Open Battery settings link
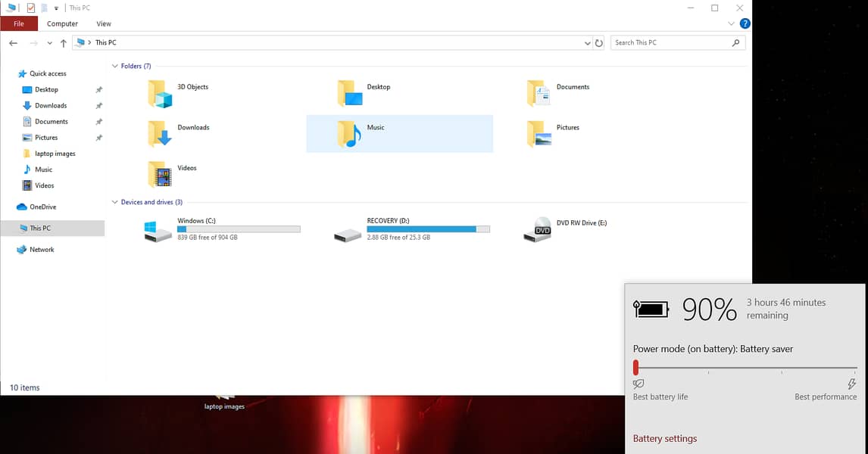The height and width of the screenshot is (454, 868). pyautogui.click(x=664, y=439)
